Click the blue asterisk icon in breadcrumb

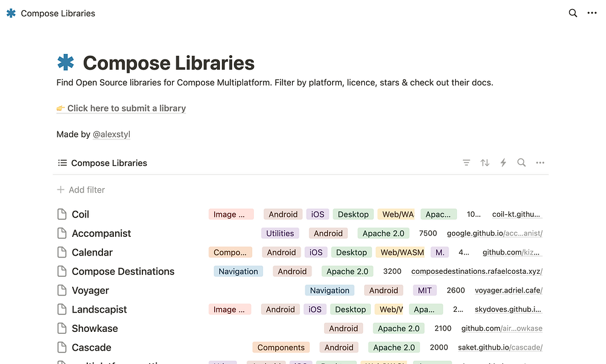[x=11, y=13]
